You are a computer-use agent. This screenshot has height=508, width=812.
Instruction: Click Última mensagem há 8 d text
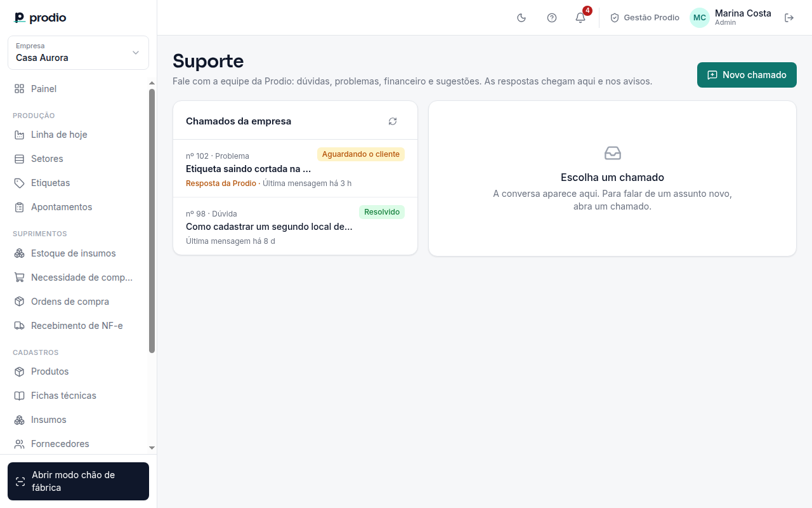click(x=230, y=241)
